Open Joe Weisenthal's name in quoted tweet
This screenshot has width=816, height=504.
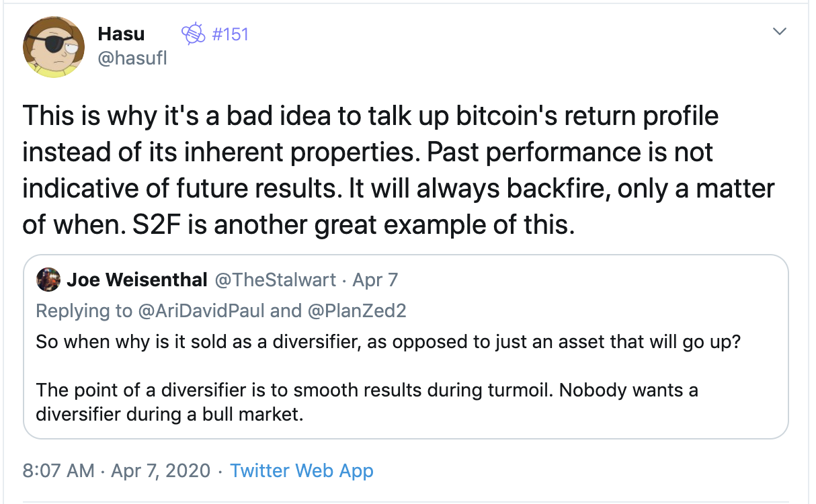click(x=136, y=280)
